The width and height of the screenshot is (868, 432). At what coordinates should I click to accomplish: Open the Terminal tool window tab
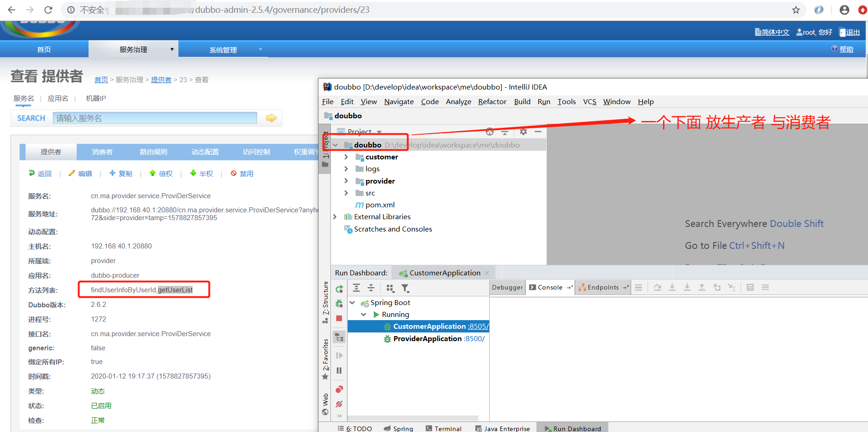(x=444, y=428)
